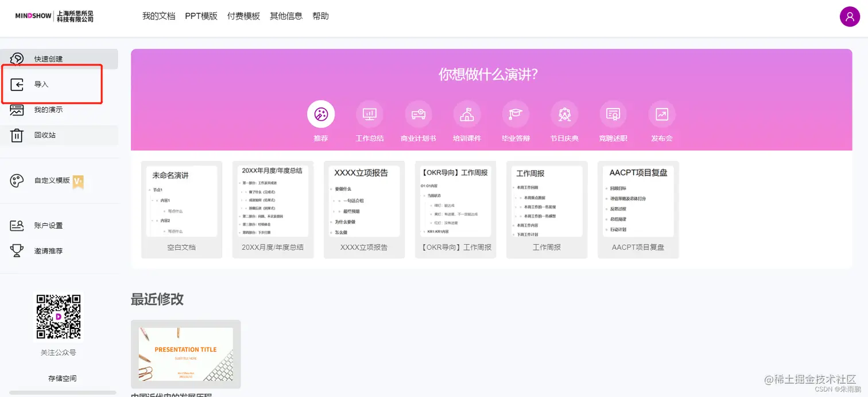Open the 付费模板 menu item
The height and width of the screenshot is (397, 868).
243,16
